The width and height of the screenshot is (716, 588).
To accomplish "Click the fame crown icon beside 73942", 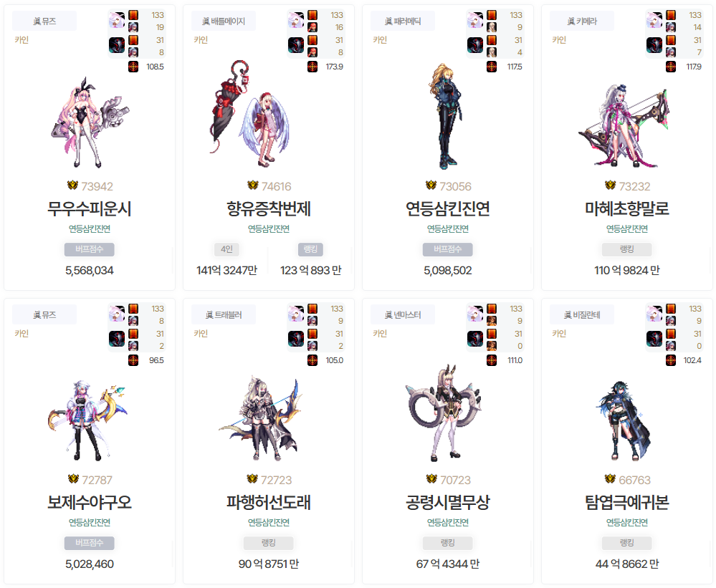I will [x=72, y=185].
